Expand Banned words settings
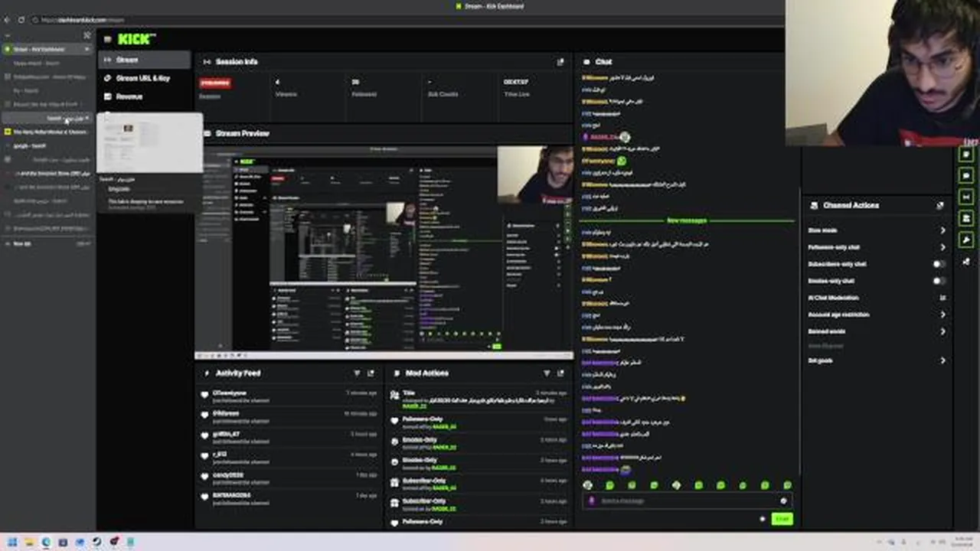The height and width of the screenshot is (551, 980). click(942, 331)
